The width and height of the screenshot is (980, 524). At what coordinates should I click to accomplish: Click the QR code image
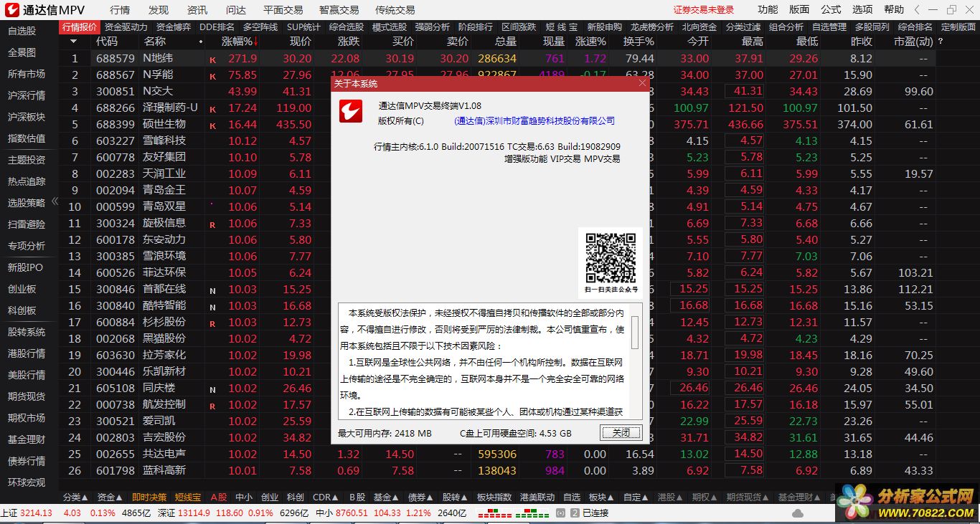point(611,257)
